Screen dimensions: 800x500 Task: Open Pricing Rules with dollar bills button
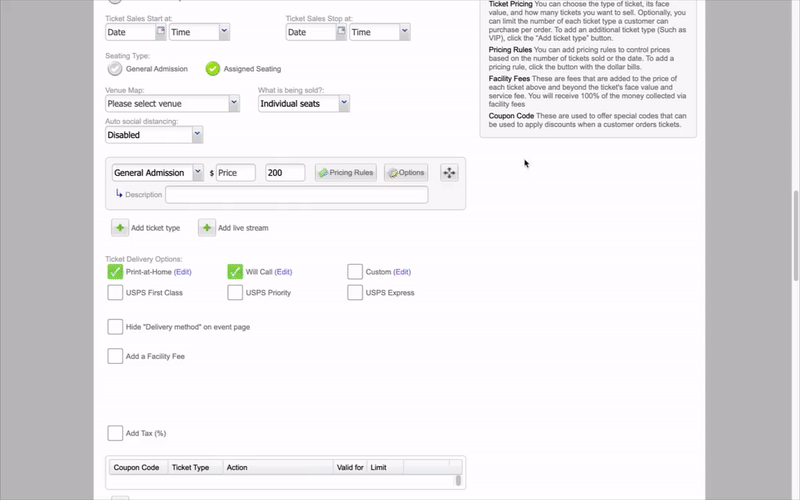(x=345, y=172)
